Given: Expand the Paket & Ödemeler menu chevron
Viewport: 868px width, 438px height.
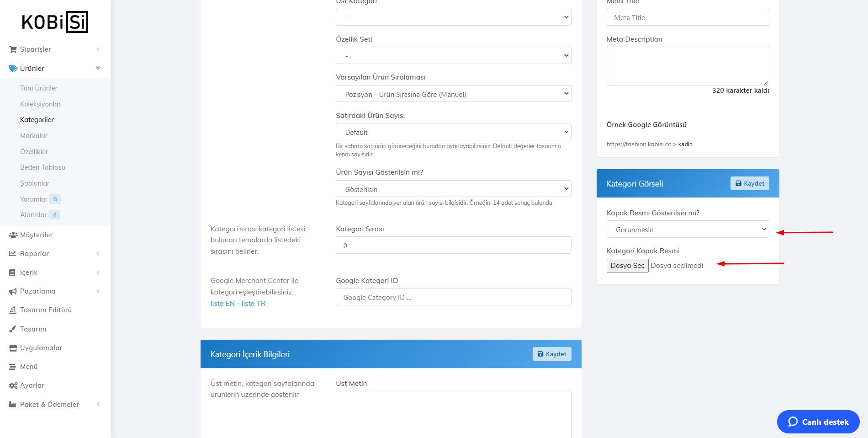Looking at the screenshot, I should 98,404.
